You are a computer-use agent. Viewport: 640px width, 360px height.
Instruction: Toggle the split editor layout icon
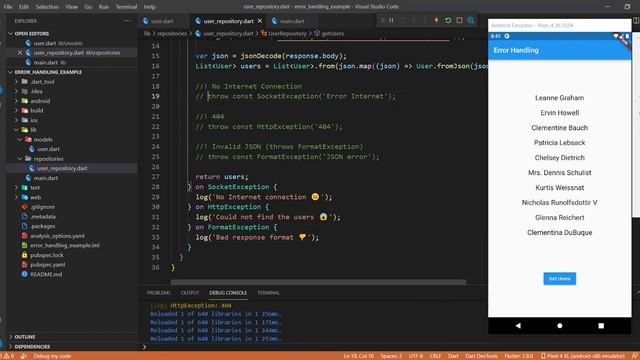tap(636, 20)
